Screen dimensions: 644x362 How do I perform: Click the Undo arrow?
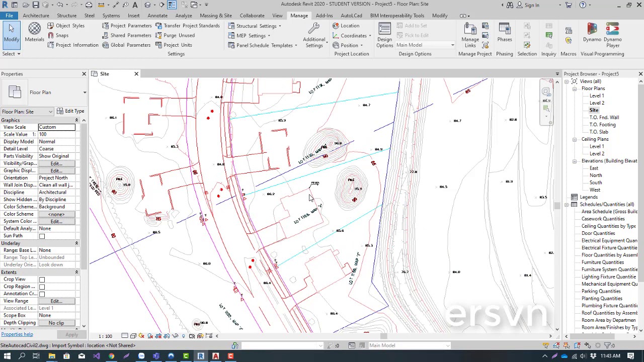(x=60, y=5)
